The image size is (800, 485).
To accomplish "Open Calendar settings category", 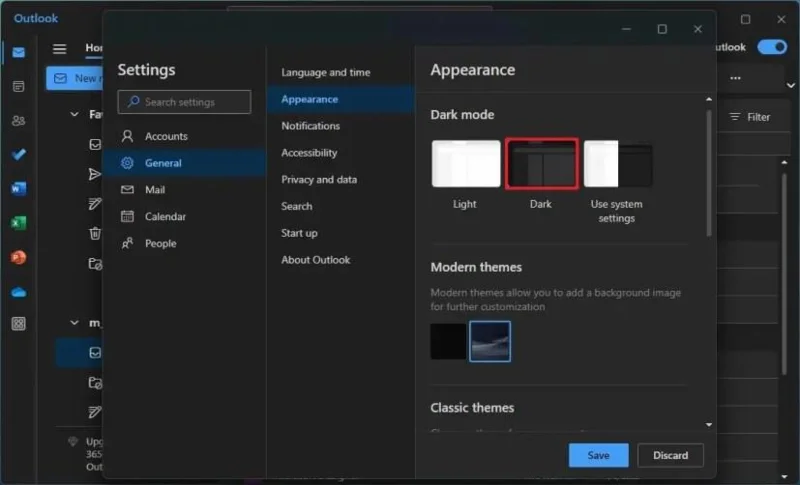I will click(x=185, y=216).
